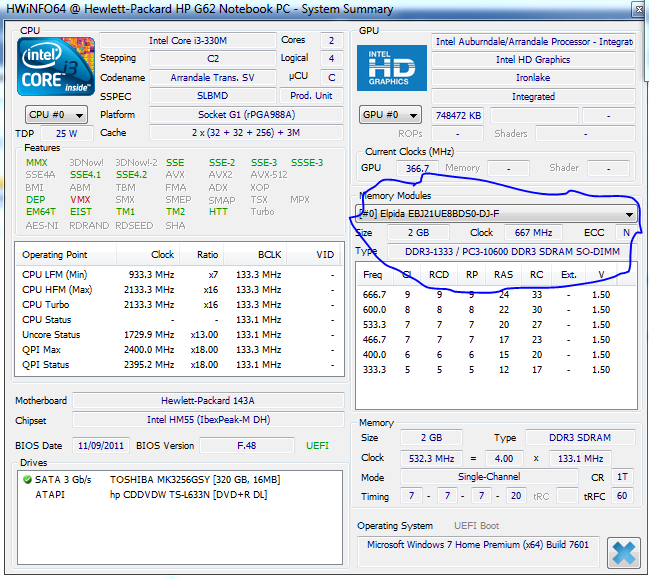Click the Intel HD Graphics name field

coord(533,60)
